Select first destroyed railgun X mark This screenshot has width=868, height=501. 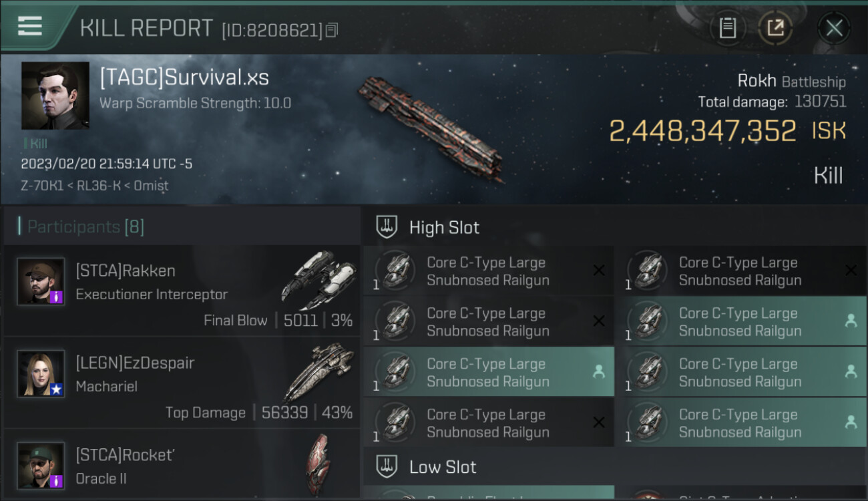click(599, 270)
